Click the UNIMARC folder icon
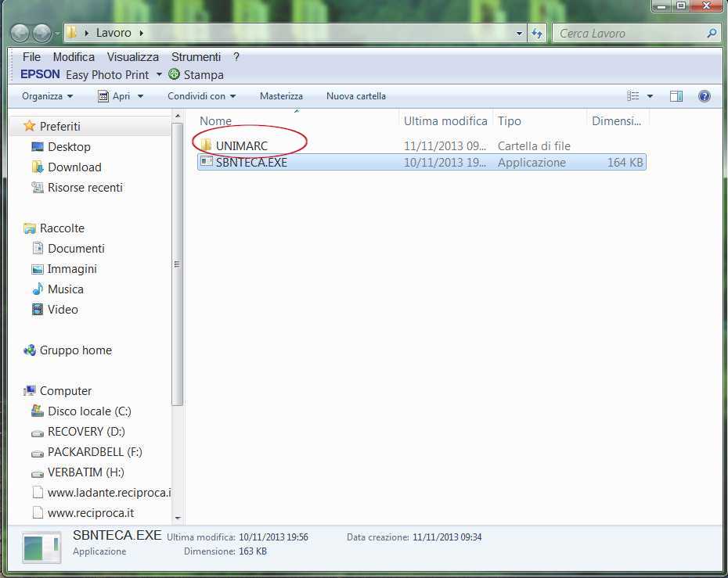Image resolution: width=728 pixels, height=578 pixels. click(x=206, y=145)
